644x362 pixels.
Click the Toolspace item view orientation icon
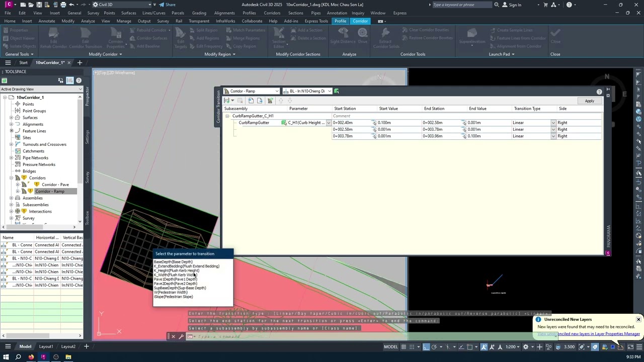[x=61, y=80]
